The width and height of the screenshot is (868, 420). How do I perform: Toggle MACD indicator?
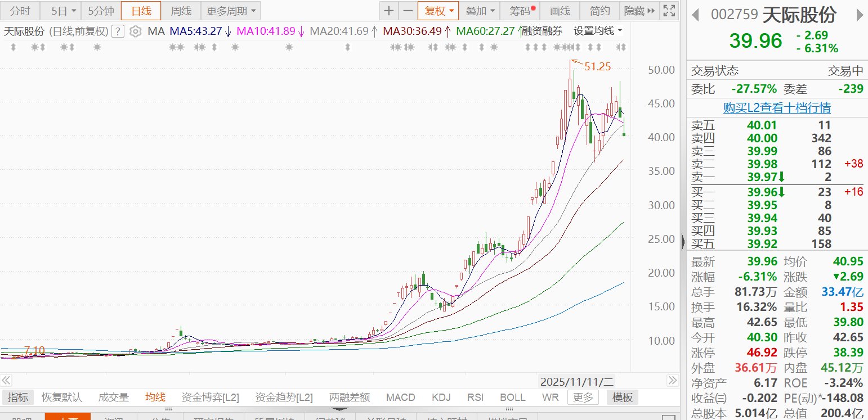400,398
